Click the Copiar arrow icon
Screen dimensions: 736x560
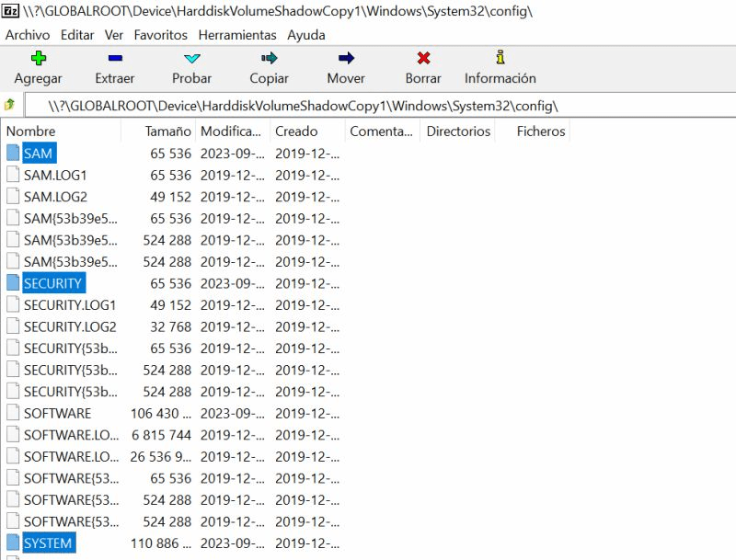[269, 59]
